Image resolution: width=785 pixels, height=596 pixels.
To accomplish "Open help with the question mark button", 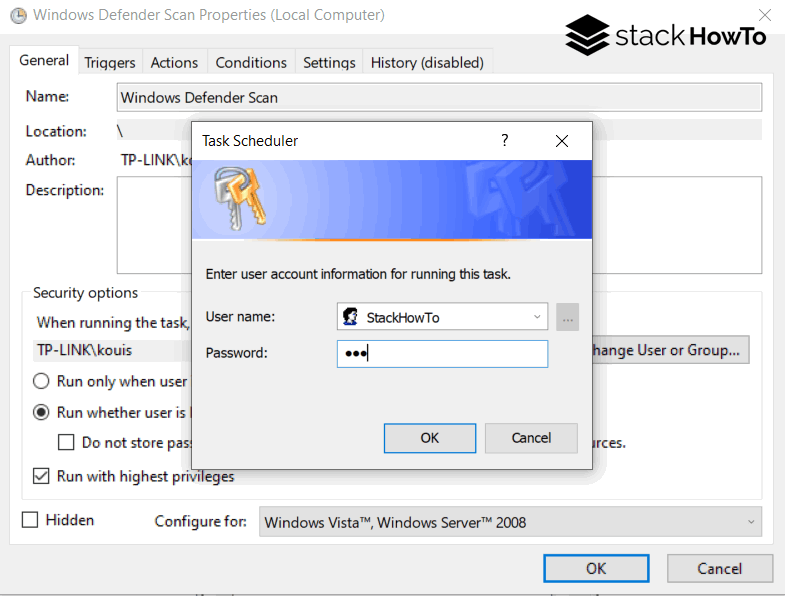I will 505,141.
